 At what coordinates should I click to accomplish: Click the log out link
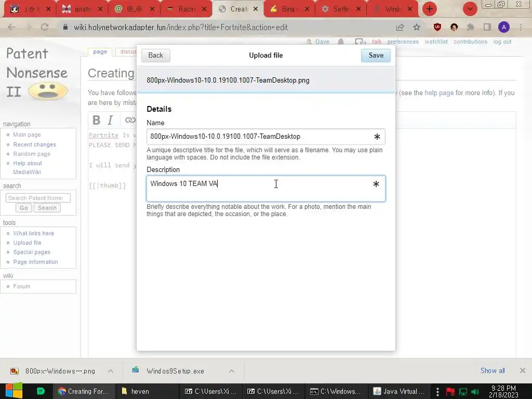(x=502, y=42)
